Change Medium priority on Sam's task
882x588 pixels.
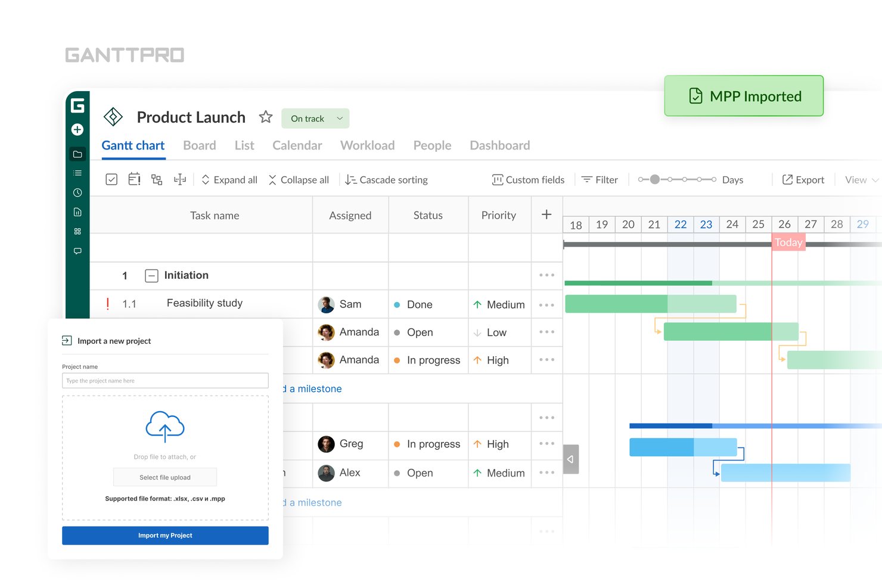(x=499, y=304)
